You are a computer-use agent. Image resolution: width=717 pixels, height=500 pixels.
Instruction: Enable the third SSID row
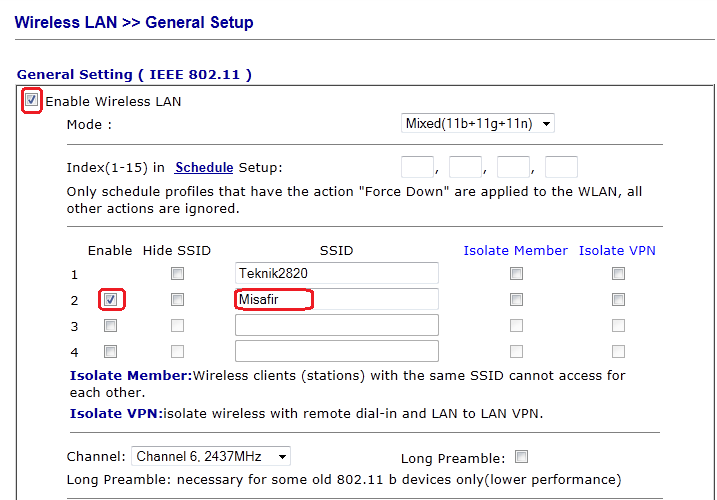point(110,326)
